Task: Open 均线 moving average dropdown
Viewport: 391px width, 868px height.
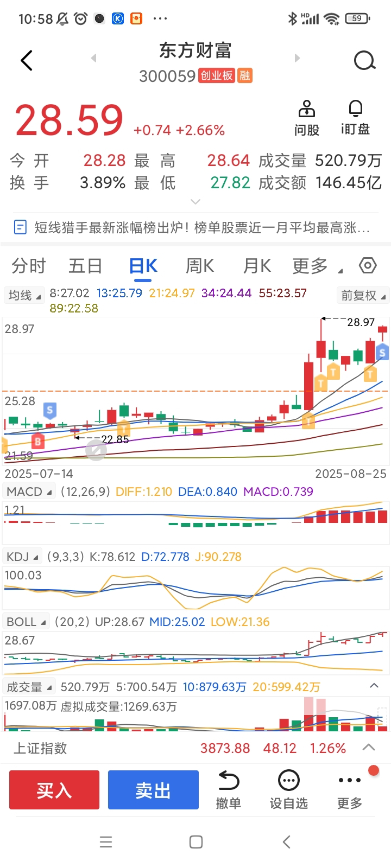Action: pyautogui.click(x=24, y=296)
